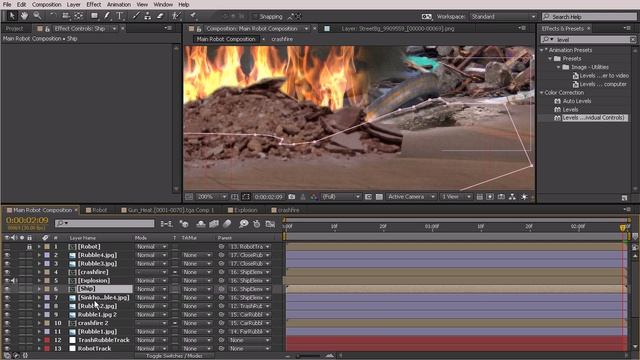Hide the Rubble4.jpg layer eye
This screenshot has width=640, height=360.
(x=7, y=255)
